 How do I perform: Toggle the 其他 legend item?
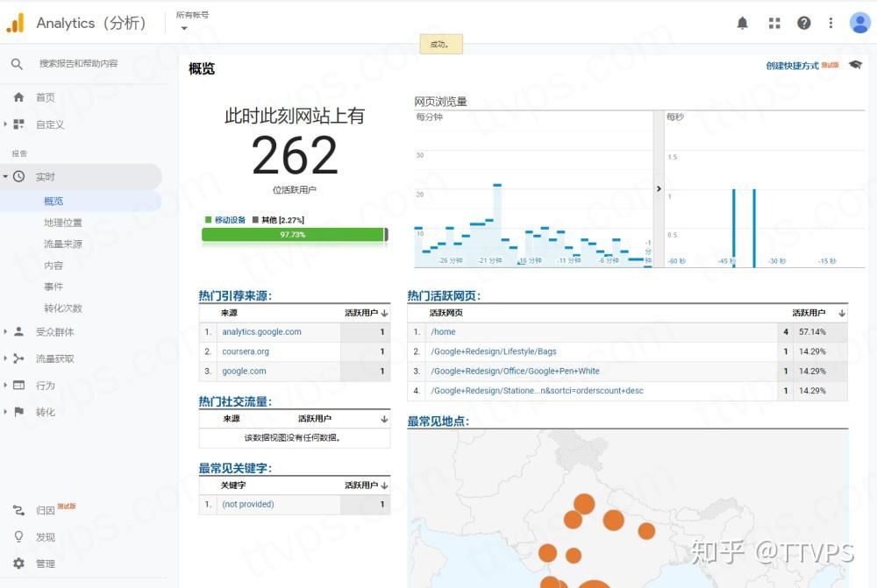(268, 219)
